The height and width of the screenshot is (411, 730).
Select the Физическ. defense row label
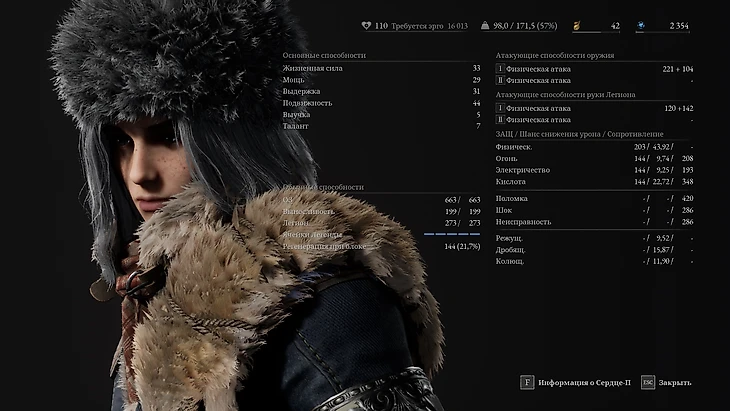pyautogui.click(x=514, y=147)
